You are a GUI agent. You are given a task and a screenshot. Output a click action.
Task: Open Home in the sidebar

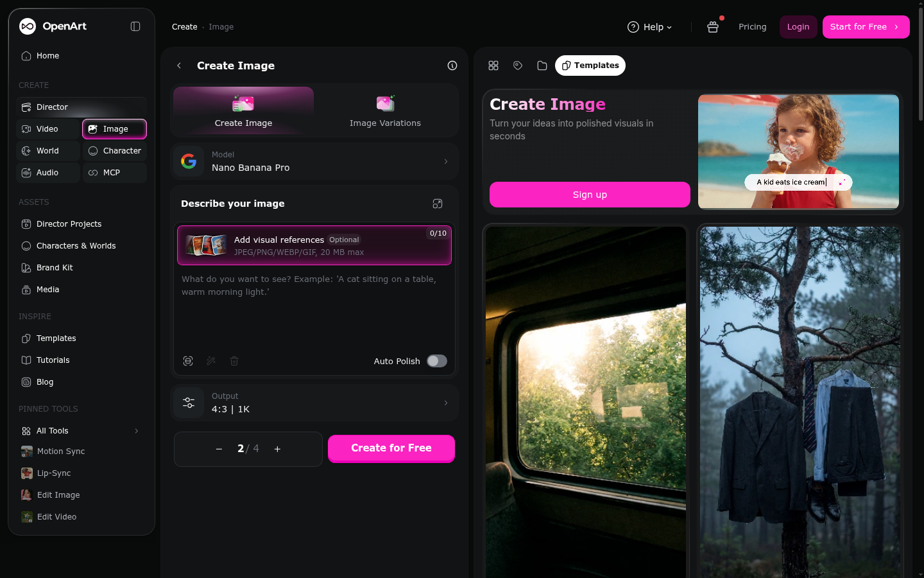pos(81,56)
